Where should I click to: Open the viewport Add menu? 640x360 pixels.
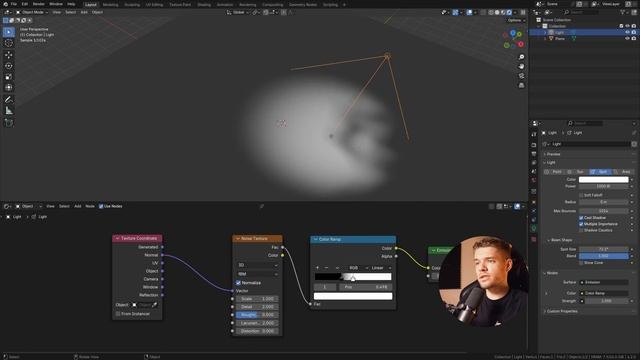pos(84,12)
